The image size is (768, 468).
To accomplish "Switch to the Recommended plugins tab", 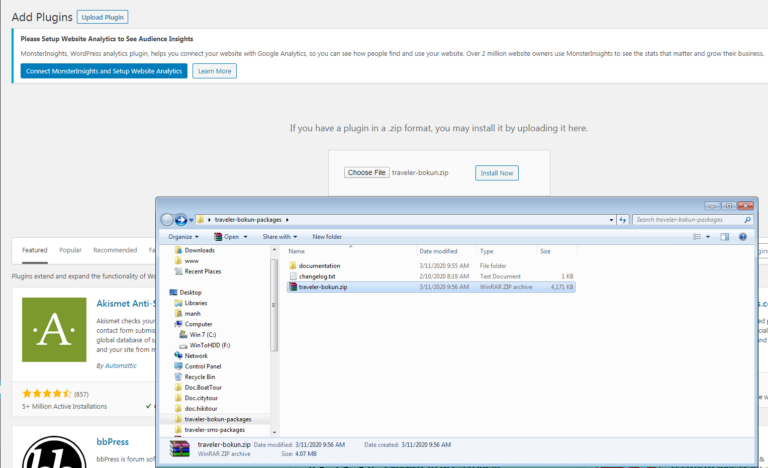I will click(x=115, y=250).
